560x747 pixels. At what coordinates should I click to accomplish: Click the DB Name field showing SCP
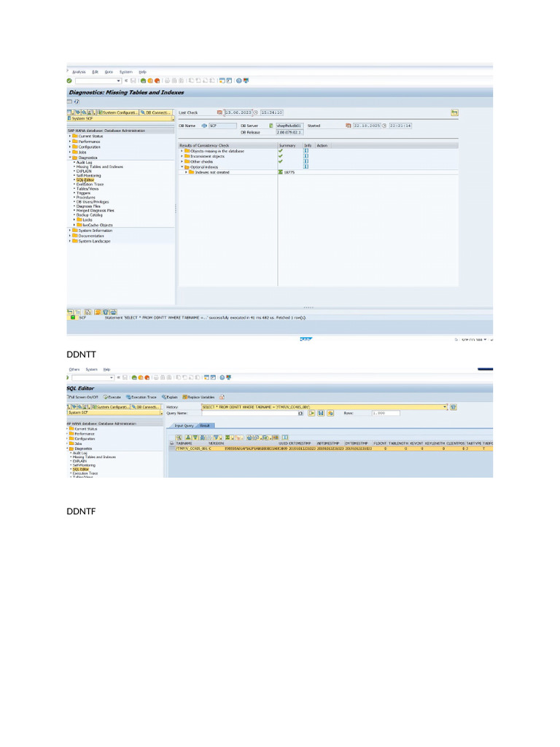[x=222, y=125]
